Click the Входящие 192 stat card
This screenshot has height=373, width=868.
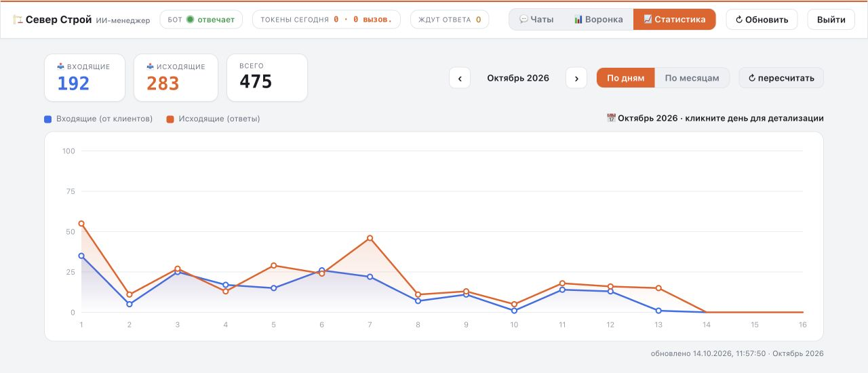tap(85, 78)
